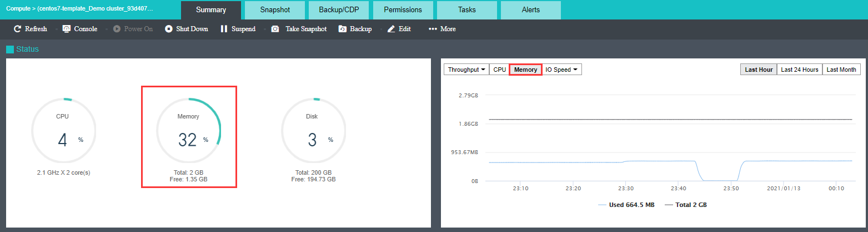Toggle the Used 664.5 MB legend series

point(626,205)
